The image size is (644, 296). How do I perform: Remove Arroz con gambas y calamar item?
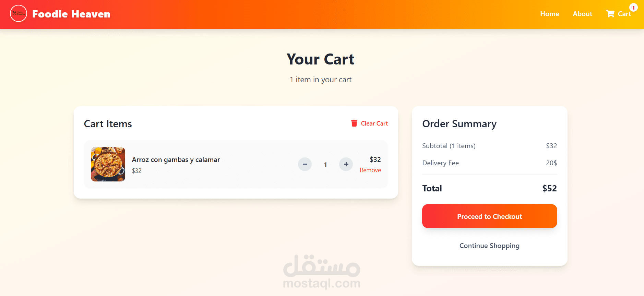370,170
